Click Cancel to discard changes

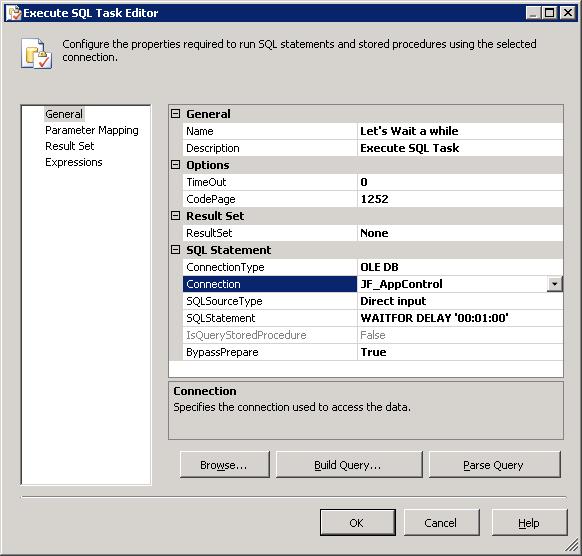[x=441, y=523]
